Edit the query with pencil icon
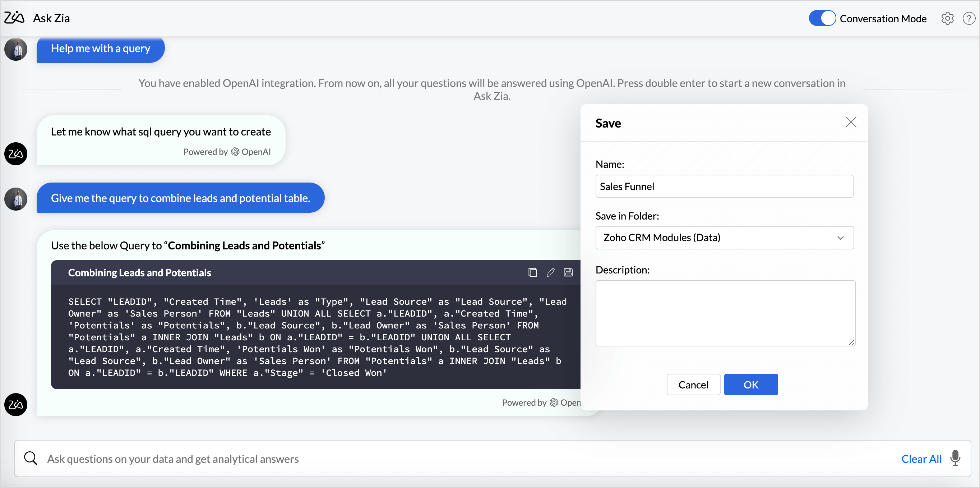The image size is (980, 488). (x=550, y=272)
